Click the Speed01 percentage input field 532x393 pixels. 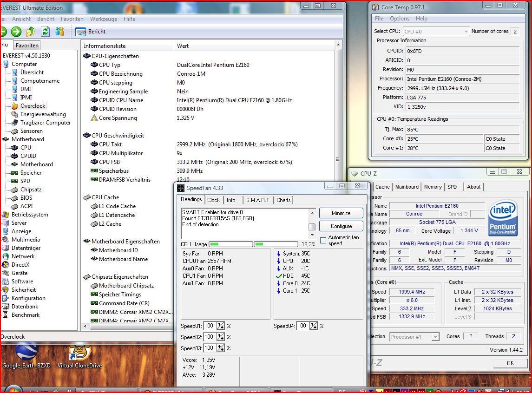[x=210, y=326]
